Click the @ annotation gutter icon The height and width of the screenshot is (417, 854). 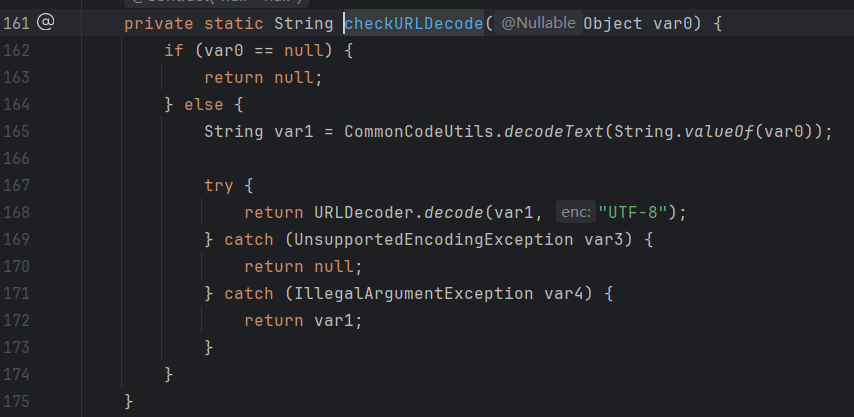pos(44,22)
